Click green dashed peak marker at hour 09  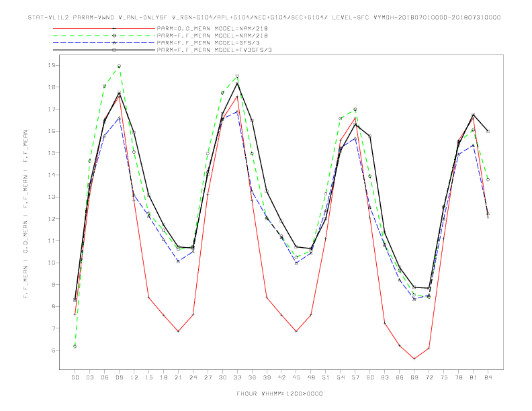click(119, 66)
